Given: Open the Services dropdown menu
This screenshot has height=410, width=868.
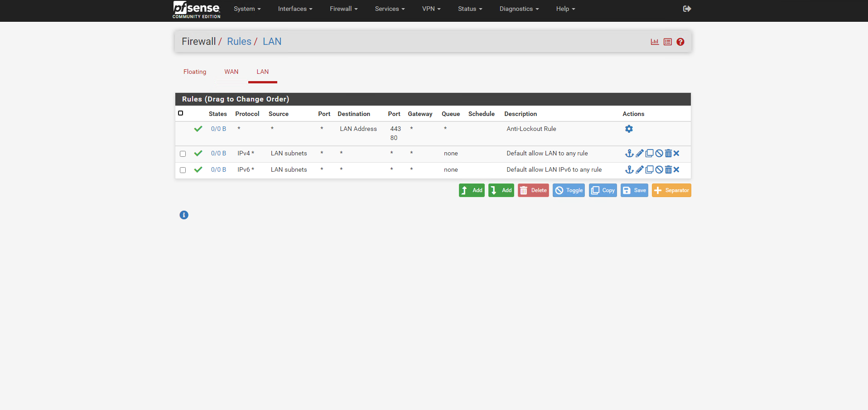Looking at the screenshot, I should click(x=390, y=9).
